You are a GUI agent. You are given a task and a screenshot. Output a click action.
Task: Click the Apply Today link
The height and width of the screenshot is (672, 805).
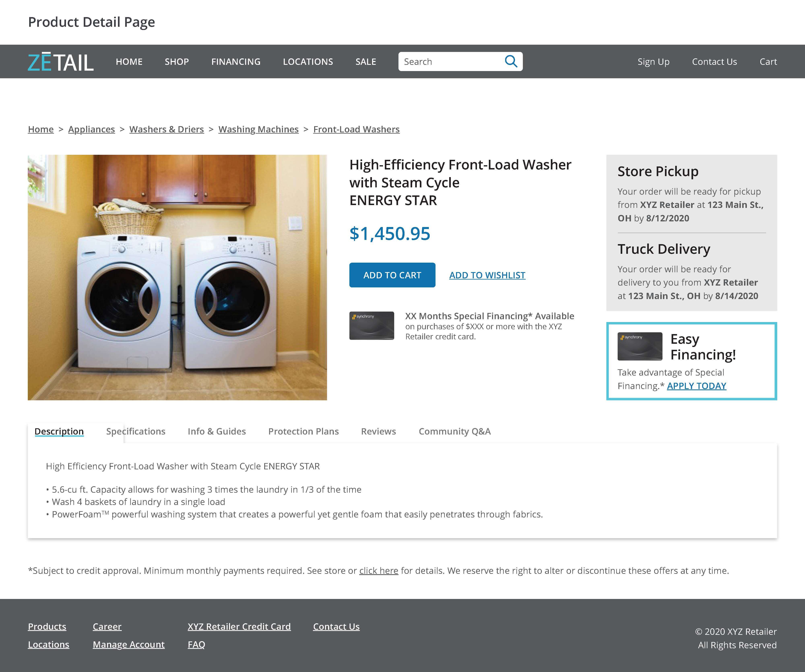click(x=697, y=386)
